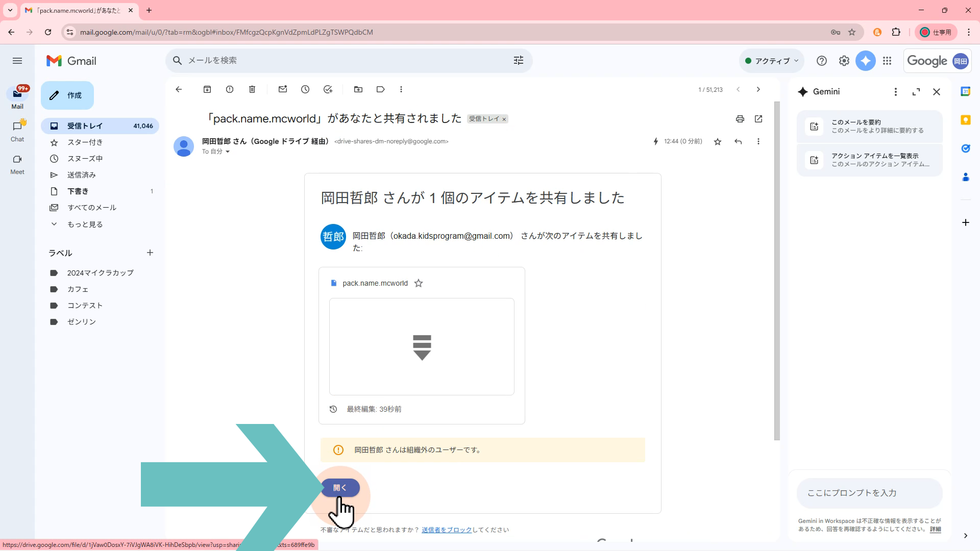
Task: Open the labels tag icon
Action: 380,89
